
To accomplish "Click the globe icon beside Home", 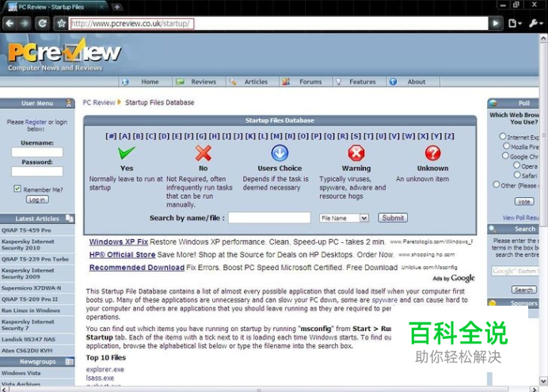I will coord(125,82).
